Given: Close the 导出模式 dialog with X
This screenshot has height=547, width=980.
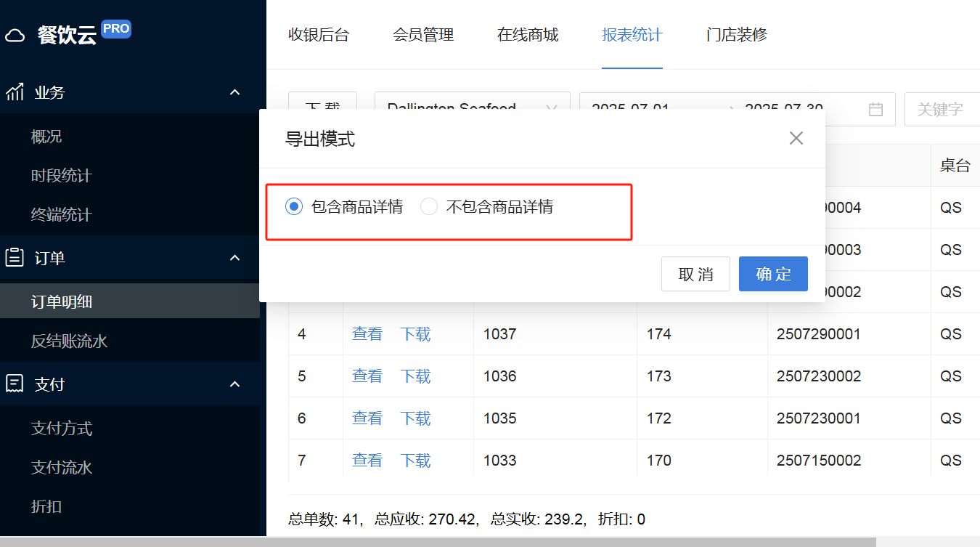Looking at the screenshot, I should click(x=796, y=138).
